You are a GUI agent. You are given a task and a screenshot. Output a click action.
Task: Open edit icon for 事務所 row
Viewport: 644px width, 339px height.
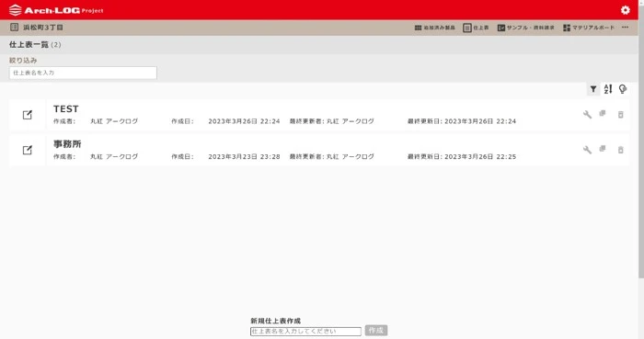tap(27, 150)
